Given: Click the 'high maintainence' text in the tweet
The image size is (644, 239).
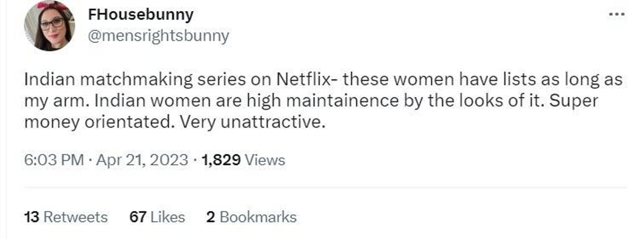Looking at the screenshot, I should (323, 100).
